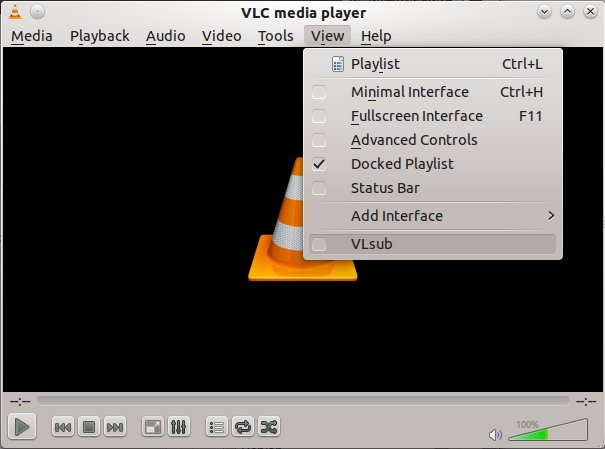Show the Status Bar checkbox
This screenshot has height=449, width=605.
319,188
